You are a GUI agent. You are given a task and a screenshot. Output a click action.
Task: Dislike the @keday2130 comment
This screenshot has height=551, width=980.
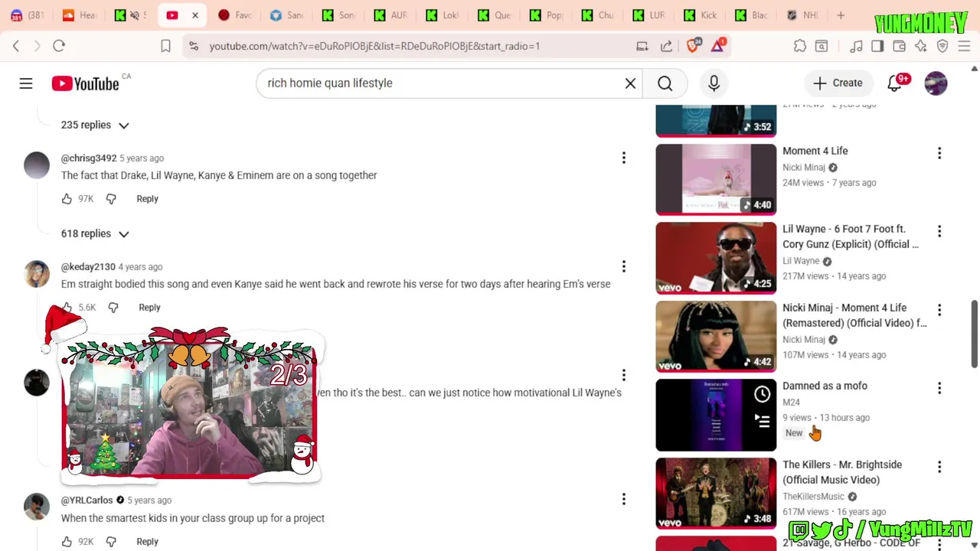[x=113, y=308]
